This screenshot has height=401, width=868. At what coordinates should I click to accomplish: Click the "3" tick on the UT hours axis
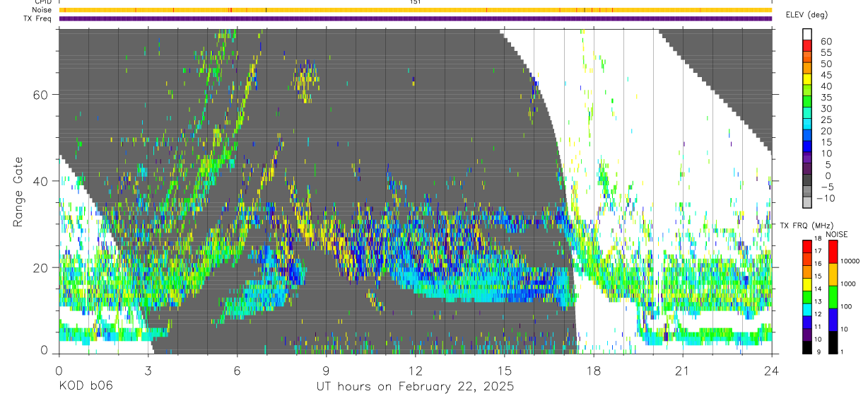click(148, 370)
